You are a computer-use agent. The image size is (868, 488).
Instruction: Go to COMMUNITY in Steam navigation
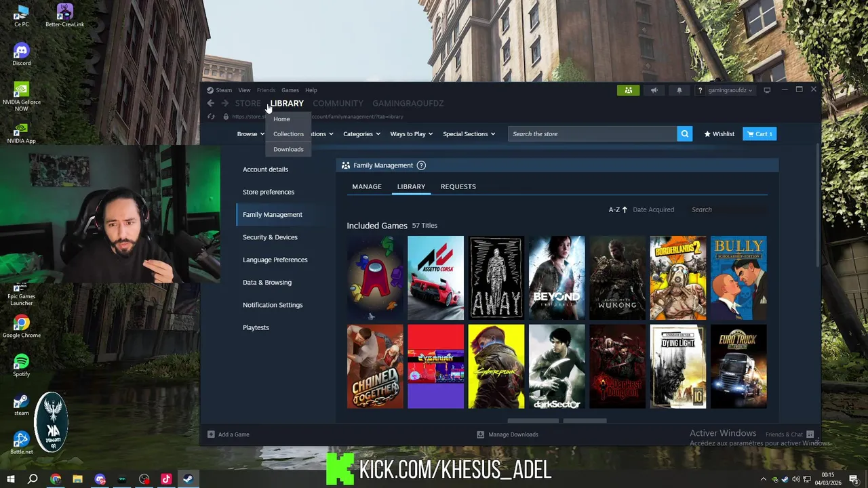pos(338,103)
